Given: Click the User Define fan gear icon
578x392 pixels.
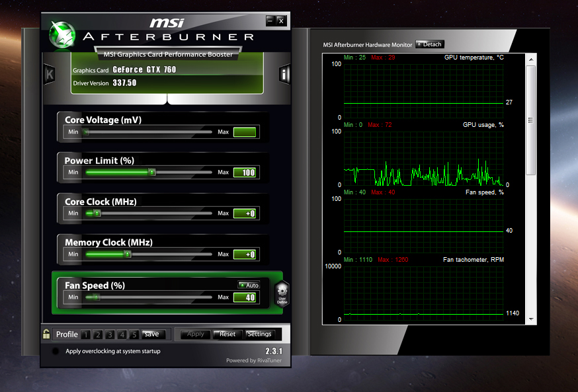Looking at the screenshot, I should pos(282,294).
